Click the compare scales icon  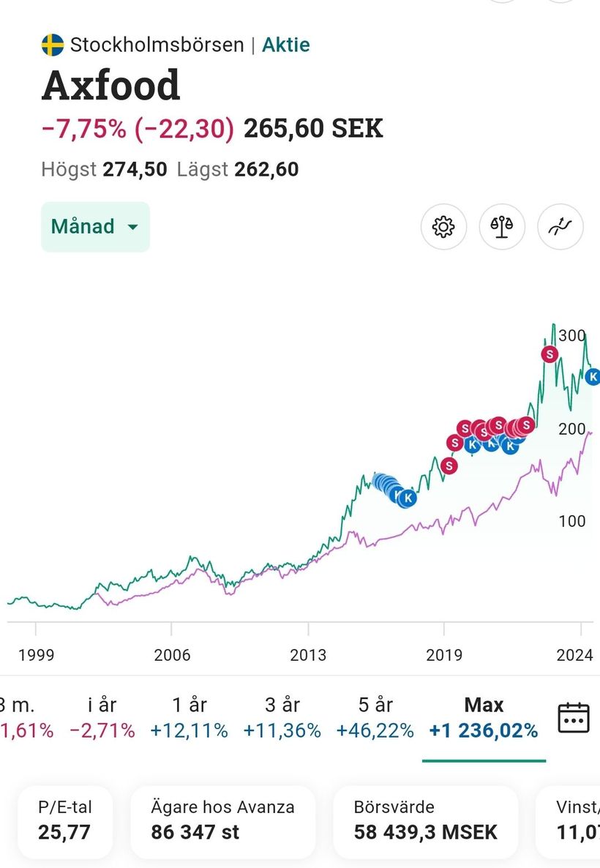(502, 227)
